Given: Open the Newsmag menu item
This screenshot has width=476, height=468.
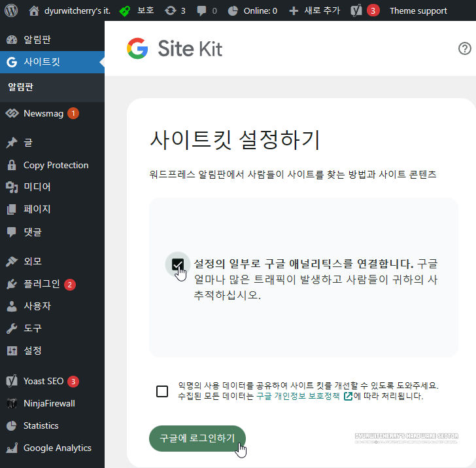Looking at the screenshot, I should click(x=43, y=113).
